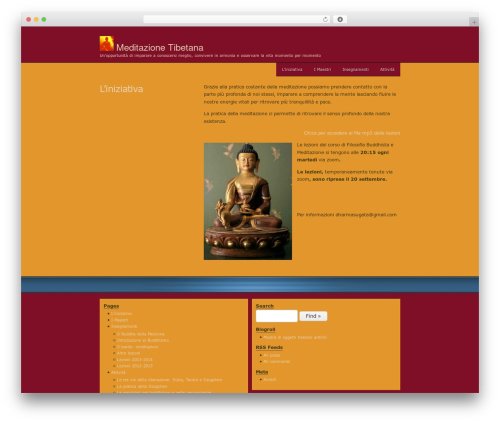
Task: Click the Meditazione Tibetana site title
Action: pos(160,48)
